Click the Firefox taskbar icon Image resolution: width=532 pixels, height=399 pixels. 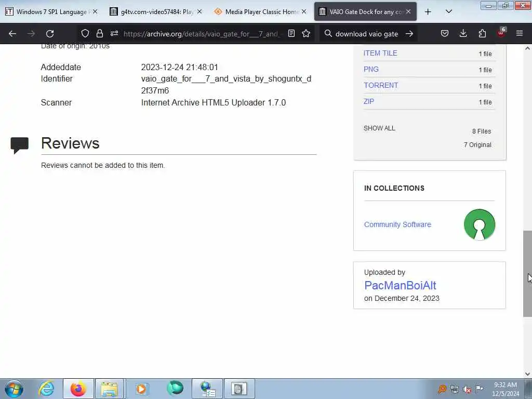tap(78, 389)
